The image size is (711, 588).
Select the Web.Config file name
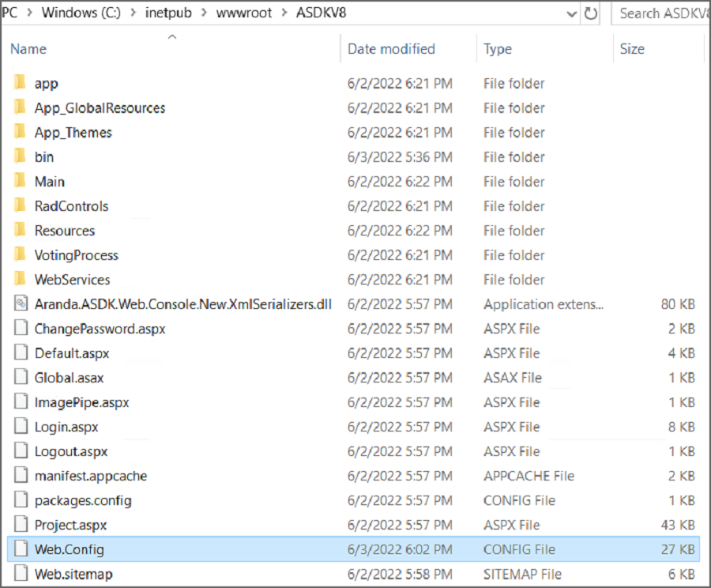(70, 549)
